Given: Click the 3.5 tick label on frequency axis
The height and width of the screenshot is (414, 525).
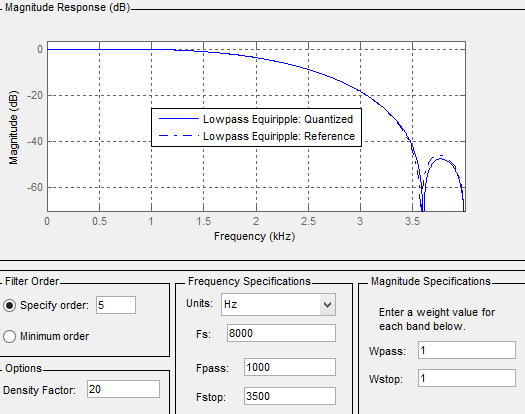Looking at the screenshot, I should click(412, 221).
